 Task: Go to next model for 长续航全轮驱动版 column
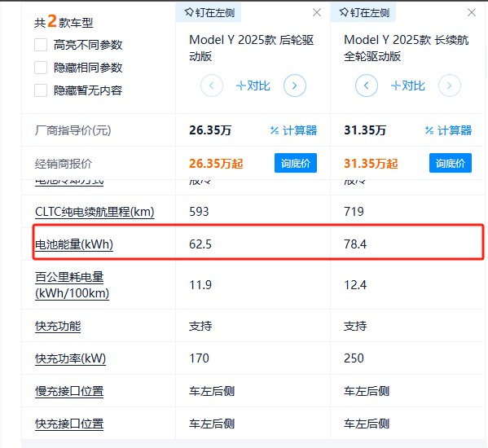pyautogui.click(x=450, y=86)
